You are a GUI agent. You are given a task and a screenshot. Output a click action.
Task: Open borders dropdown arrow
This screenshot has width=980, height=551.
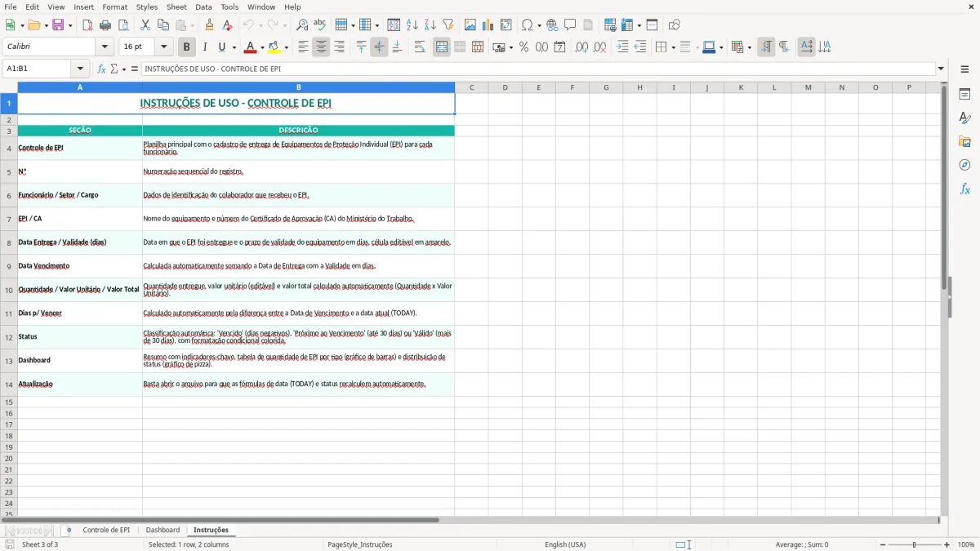pos(673,47)
